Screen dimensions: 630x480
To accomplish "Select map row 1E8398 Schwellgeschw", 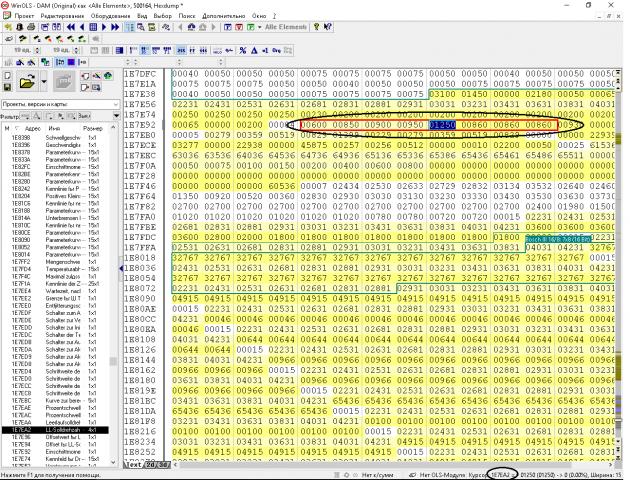I will coord(55,138).
